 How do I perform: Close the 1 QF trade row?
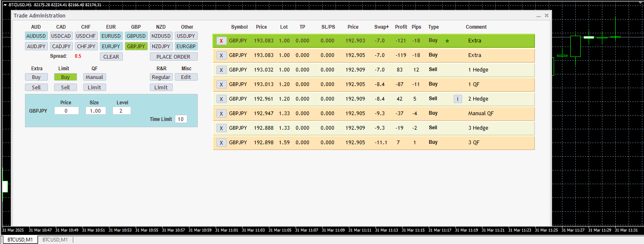point(221,84)
